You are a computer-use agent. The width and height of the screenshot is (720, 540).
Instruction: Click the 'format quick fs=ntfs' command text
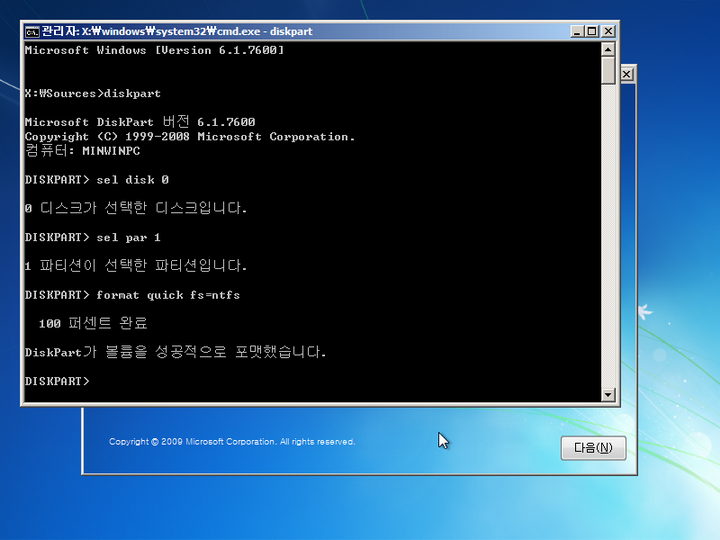point(168,295)
